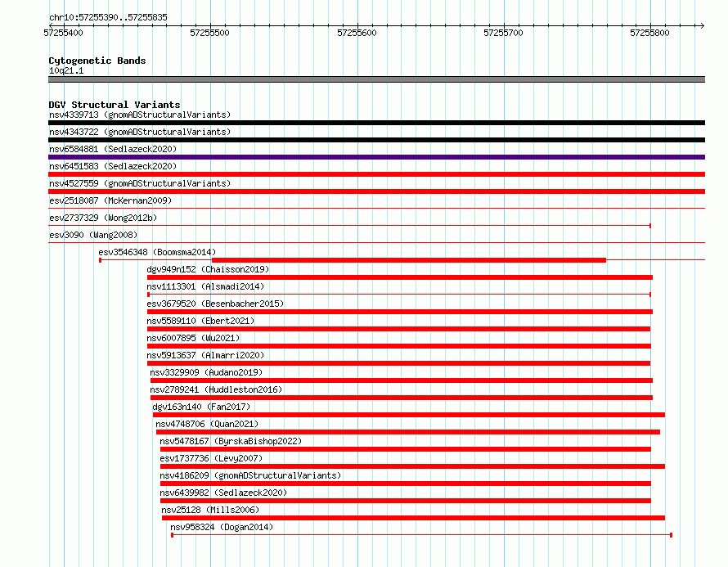This screenshot has height=567, width=728.
Task: Open the esv2737329 Wong2012b label
Action: [x=103, y=218]
